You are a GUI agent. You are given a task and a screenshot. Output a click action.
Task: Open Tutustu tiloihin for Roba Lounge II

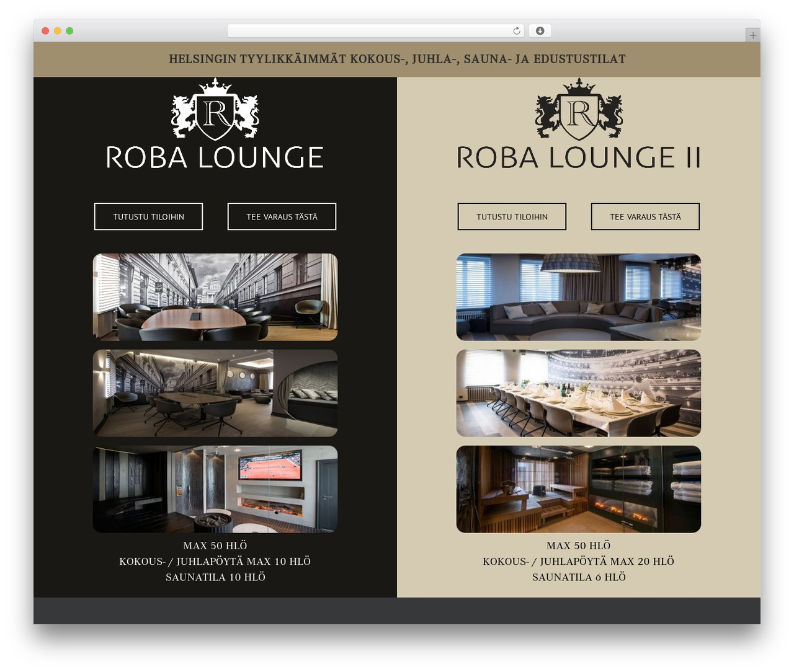click(x=512, y=216)
